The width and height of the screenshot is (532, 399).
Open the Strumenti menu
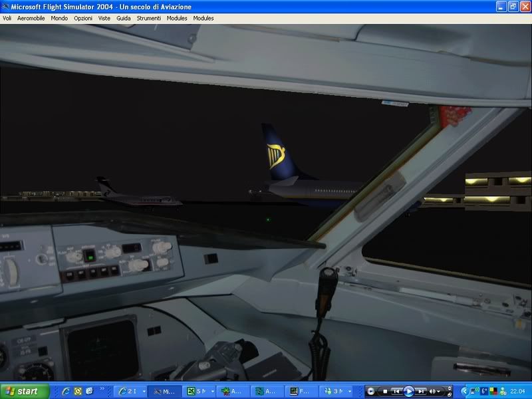pos(148,19)
